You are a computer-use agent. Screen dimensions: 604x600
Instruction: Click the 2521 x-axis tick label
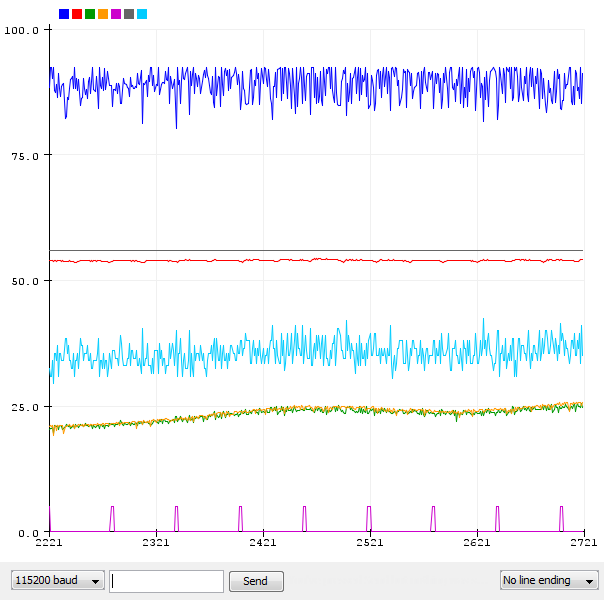370,543
